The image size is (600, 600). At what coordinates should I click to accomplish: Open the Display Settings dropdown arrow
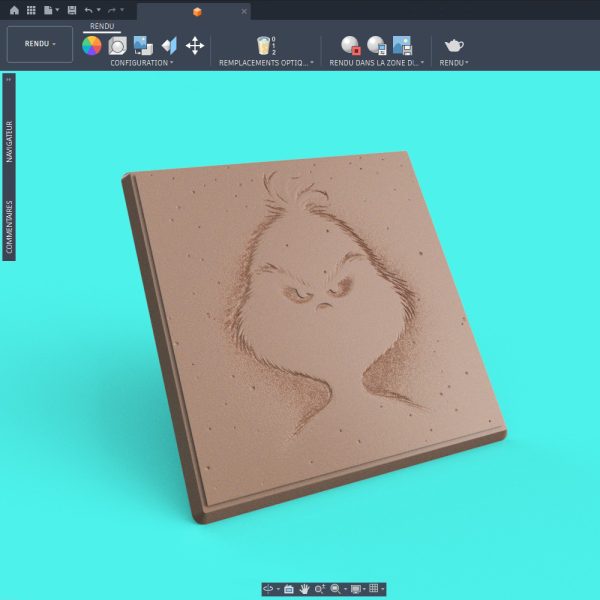pos(364,589)
